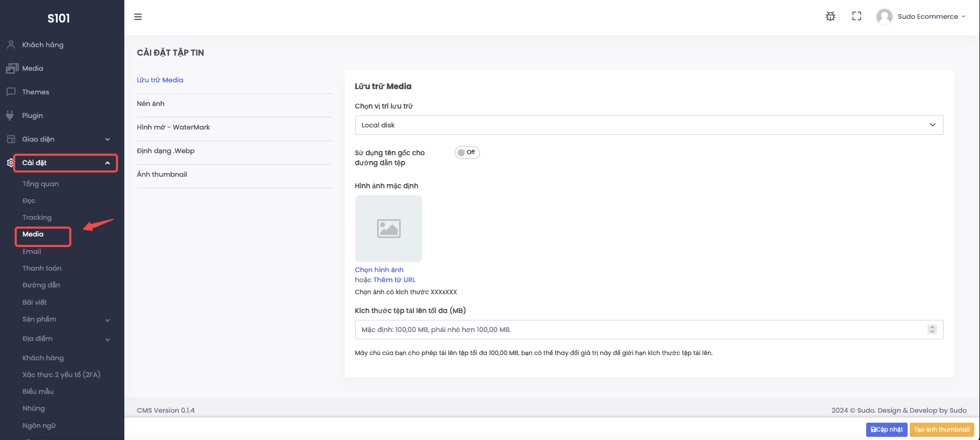Click the default image placeholder thumbnail

(x=389, y=229)
